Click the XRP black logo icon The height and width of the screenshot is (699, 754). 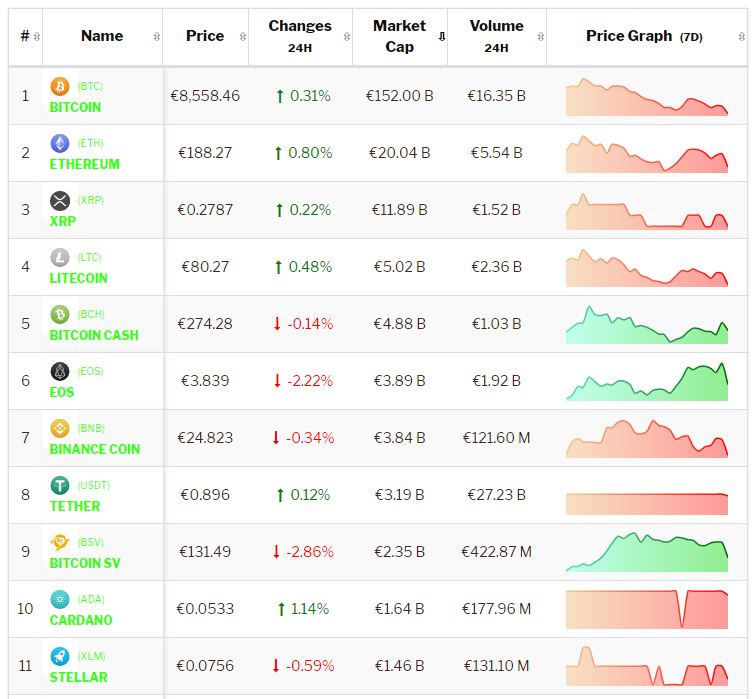pos(60,201)
